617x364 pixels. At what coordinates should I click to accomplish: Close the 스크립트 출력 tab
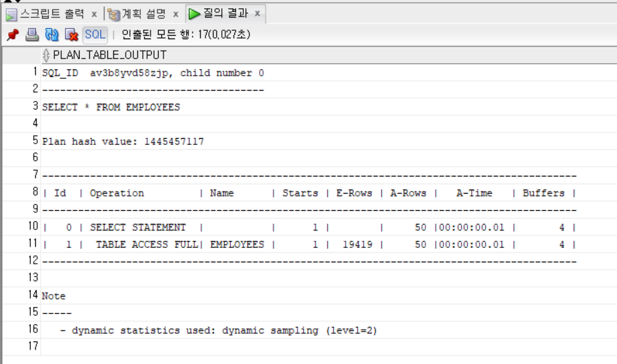point(94,14)
